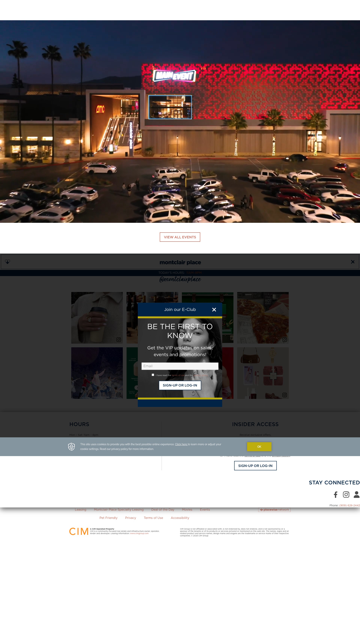Viewport: 360px width, 644px height.
Task: Click the Main Event building hero video
Action: [180, 122]
